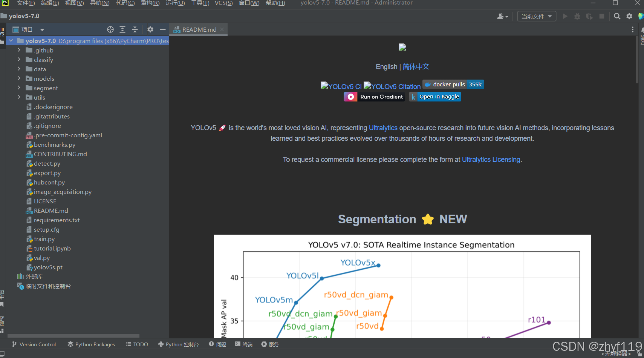Select image_acquisition.py file
The height and width of the screenshot is (358, 644).
point(63,192)
